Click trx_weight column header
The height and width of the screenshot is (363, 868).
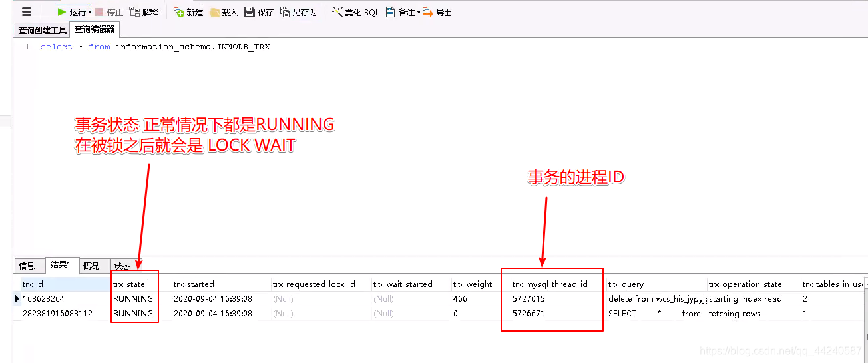click(x=480, y=284)
